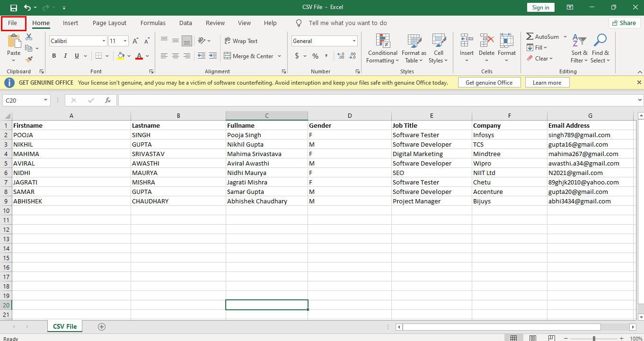Expand the font name Calibri dropdown
This screenshot has width=644, height=341.
click(104, 41)
